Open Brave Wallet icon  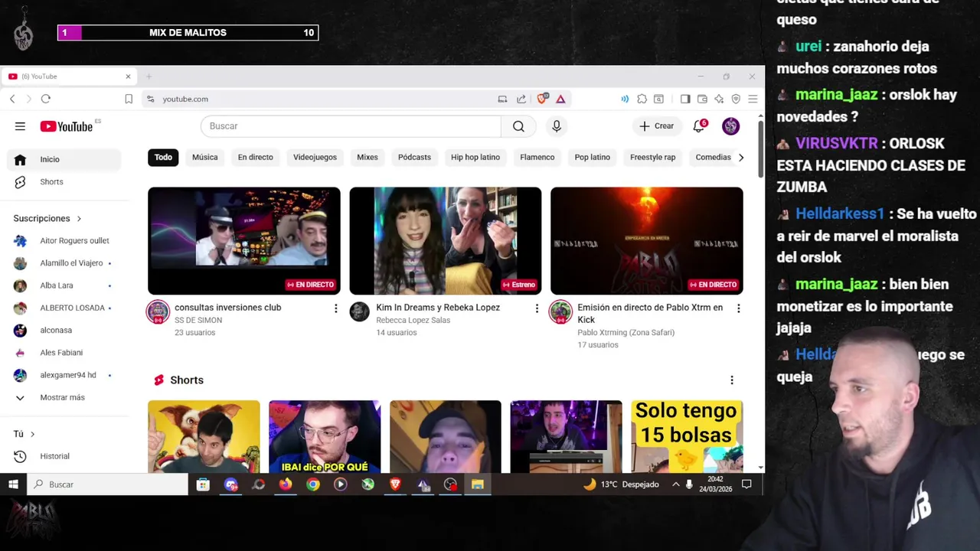[702, 99]
